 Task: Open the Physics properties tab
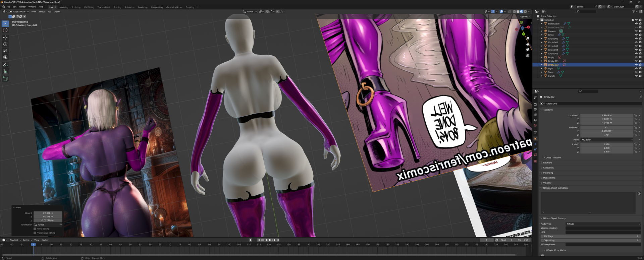[x=535, y=144]
